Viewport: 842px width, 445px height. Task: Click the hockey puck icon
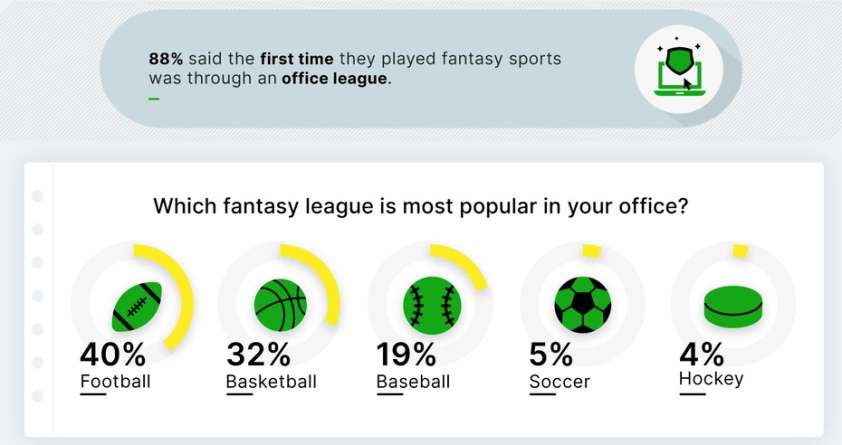click(x=733, y=305)
